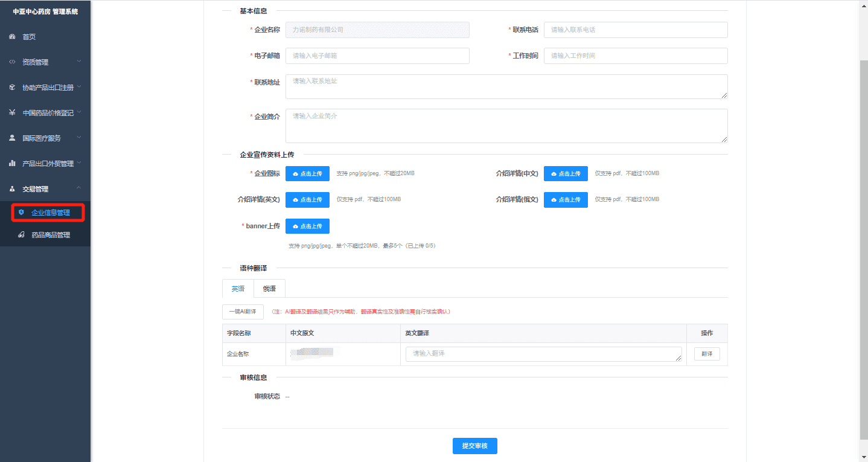The width and height of the screenshot is (868, 462).
Task: Switch to the 俄语 tab
Action: click(269, 289)
